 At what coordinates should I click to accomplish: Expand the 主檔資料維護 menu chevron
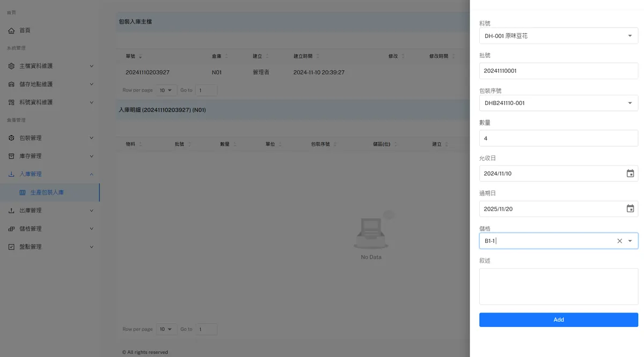point(91,66)
